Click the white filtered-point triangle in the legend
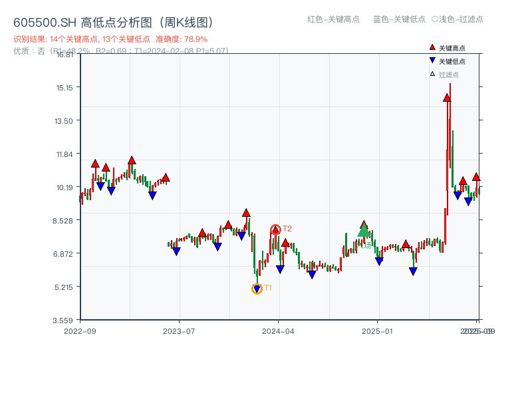The height and width of the screenshot is (399, 532). coord(432,74)
